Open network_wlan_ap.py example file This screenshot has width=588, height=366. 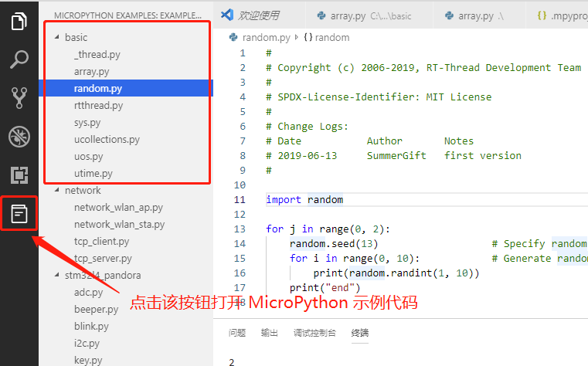[118, 207]
